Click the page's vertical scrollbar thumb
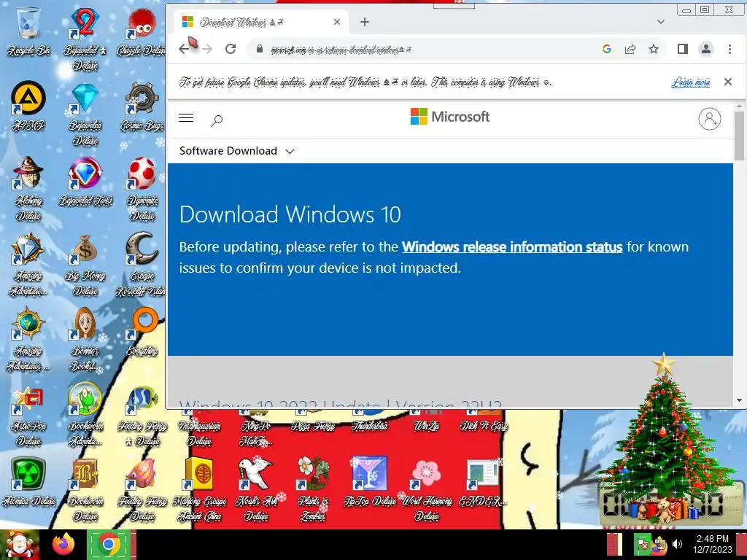This screenshot has height=560, width=747. [739, 136]
